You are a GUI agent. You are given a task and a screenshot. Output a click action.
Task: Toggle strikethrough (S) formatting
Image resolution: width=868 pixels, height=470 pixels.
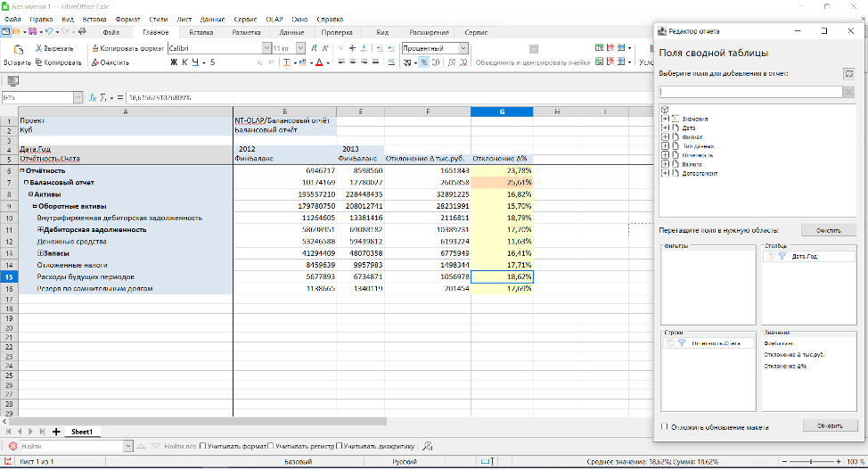213,62
